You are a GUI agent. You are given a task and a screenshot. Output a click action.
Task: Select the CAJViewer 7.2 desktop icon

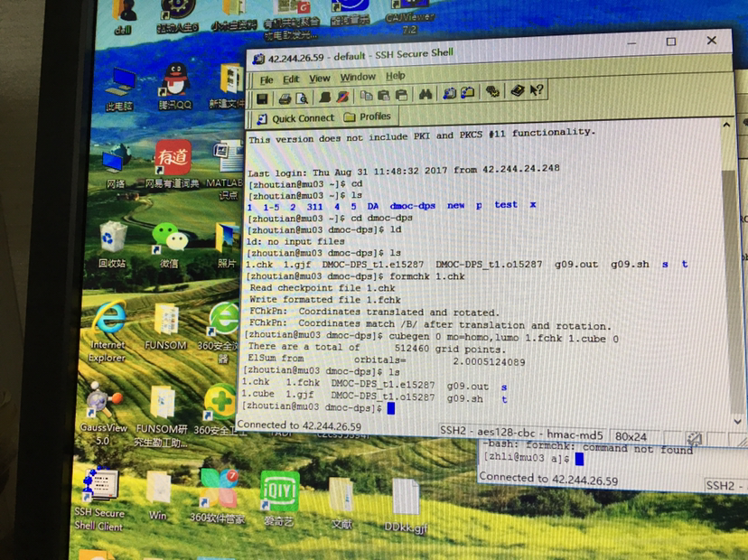409,18
